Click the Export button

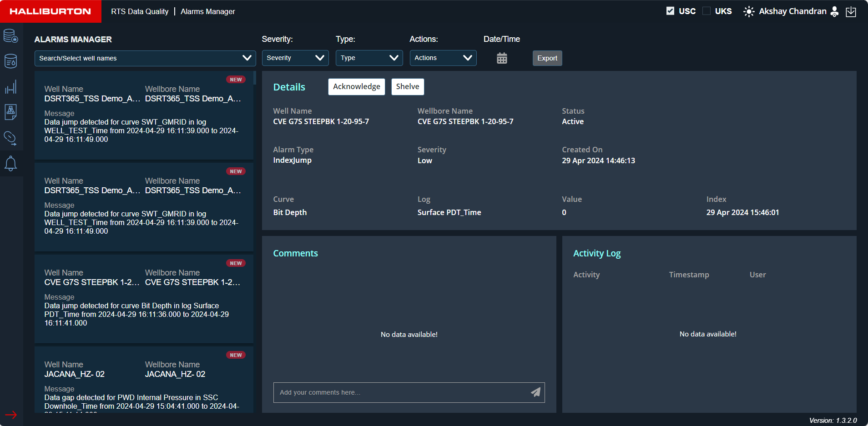tap(547, 58)
